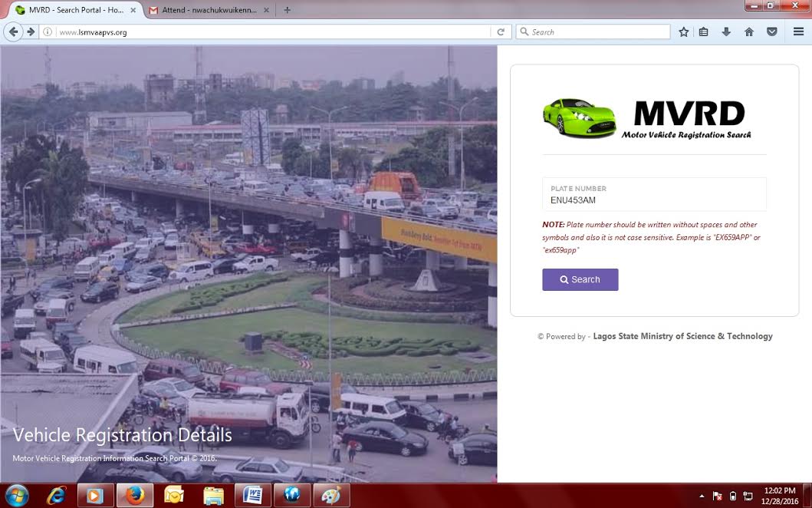Open the Firefox downloads arrow
Image resolution: width=812 pixels, height=508 pixels.
pos(726,32)
